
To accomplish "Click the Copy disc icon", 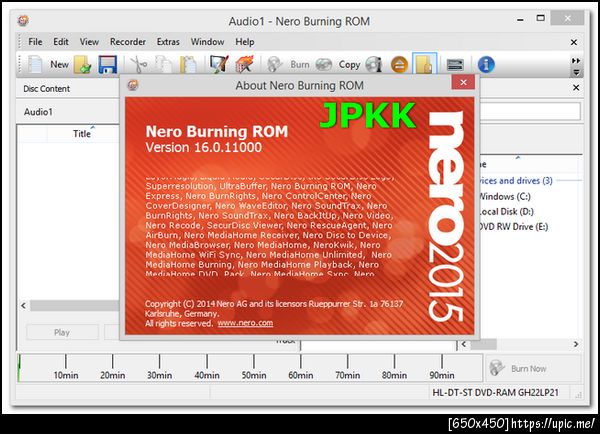I will tap(324, 64).
